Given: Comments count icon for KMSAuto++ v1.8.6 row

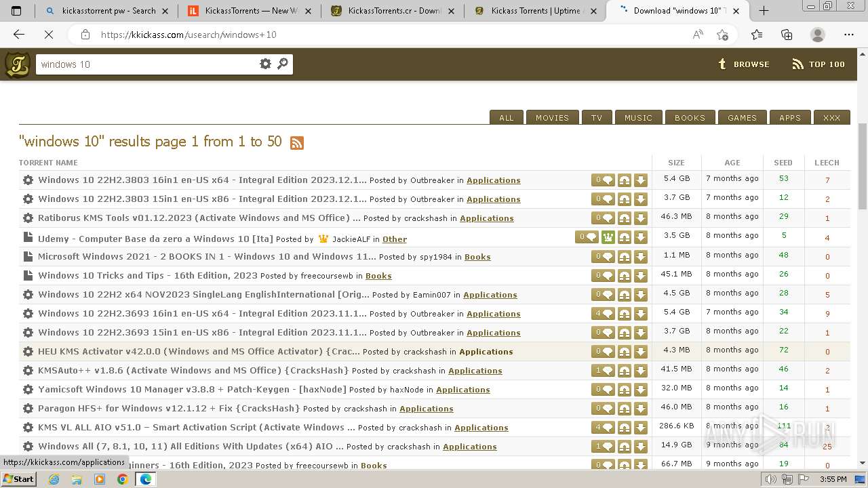Looking at the screenshot, I should pyautogui.click(x=604, y=370).
